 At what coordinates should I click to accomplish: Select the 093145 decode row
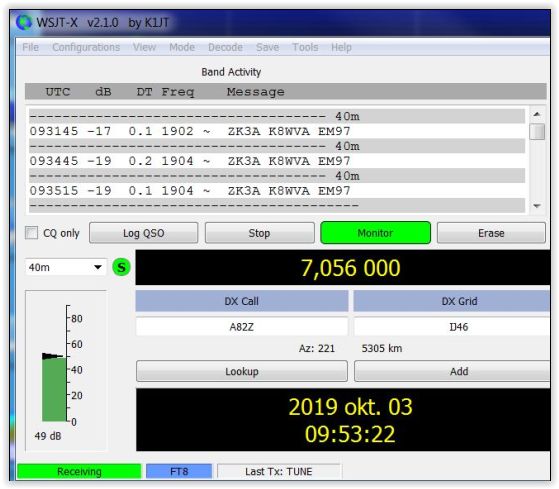[277, 131]
